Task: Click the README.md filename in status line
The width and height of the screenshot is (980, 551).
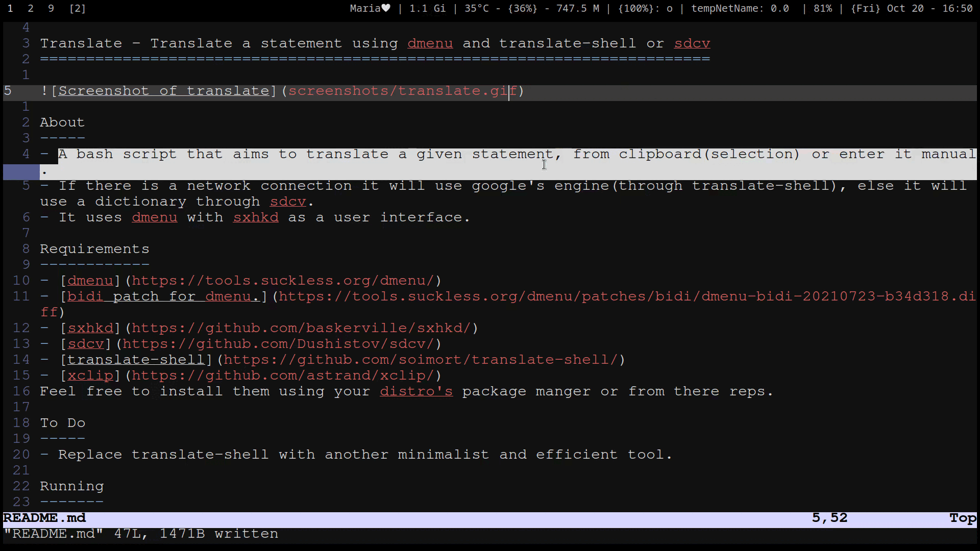Action: 45,518
